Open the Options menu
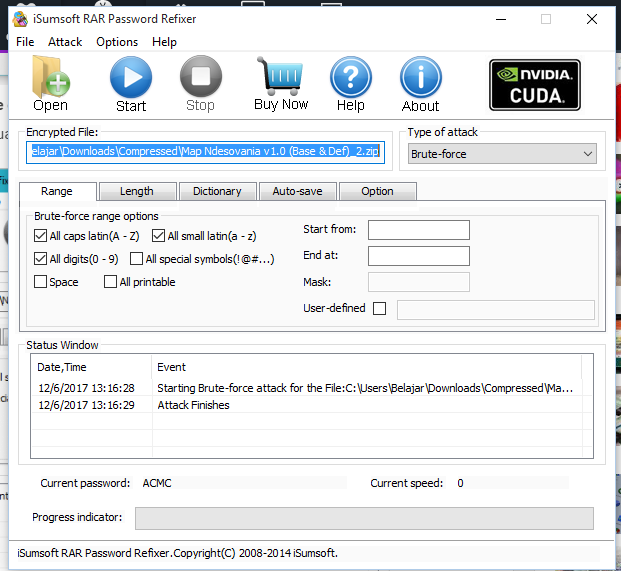The image size is (621, 571). point(117,42)
